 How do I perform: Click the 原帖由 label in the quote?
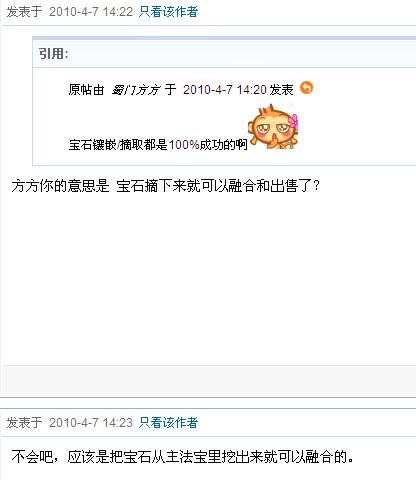[86, 90]
